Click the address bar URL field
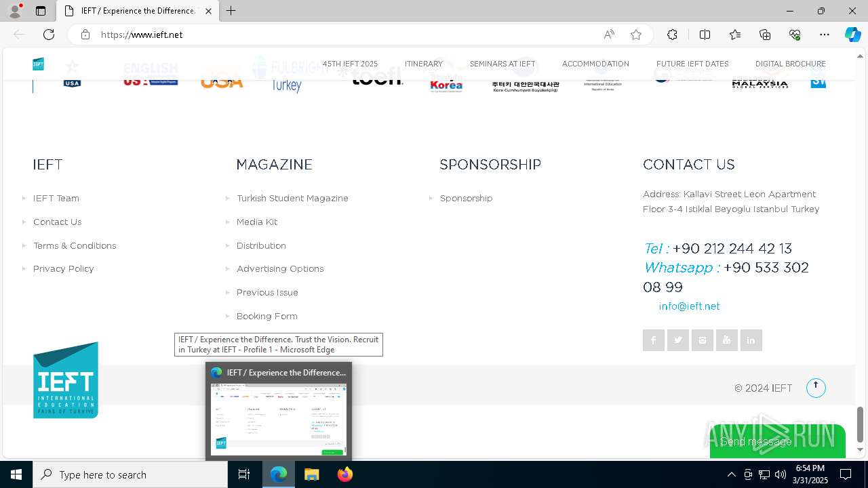This screenshot has height=488, width=868. click(346, 35)
